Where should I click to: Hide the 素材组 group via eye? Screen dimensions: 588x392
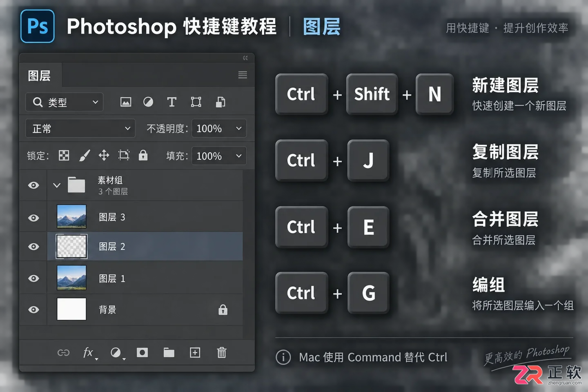(x=33, y=185)
